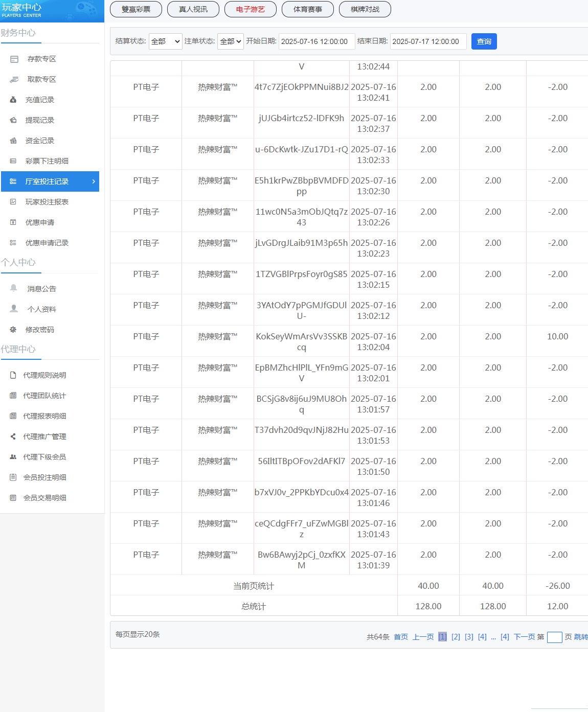Image resolution: width=588 pixels, height=712 pixels.
Task: Switch to the 电子游艺 tab
Action: click(x=251, y=9)
